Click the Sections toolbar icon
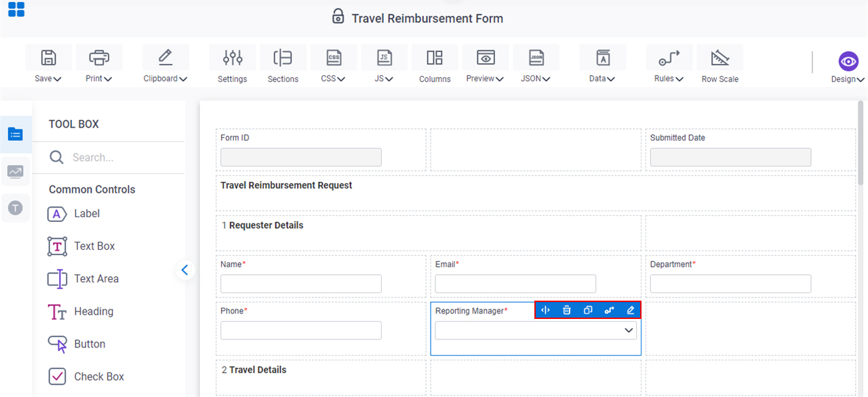The image size is (868, 397). (x=283, y=64)
